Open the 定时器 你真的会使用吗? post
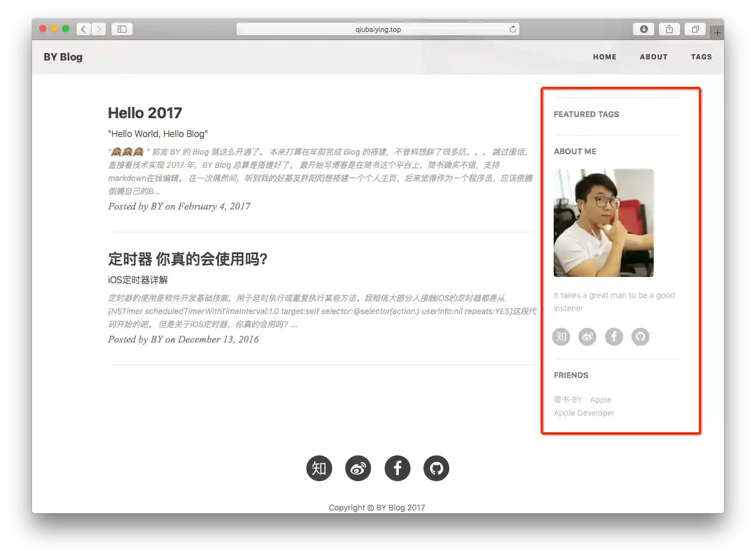756x559 pixels. pos(188,259)
